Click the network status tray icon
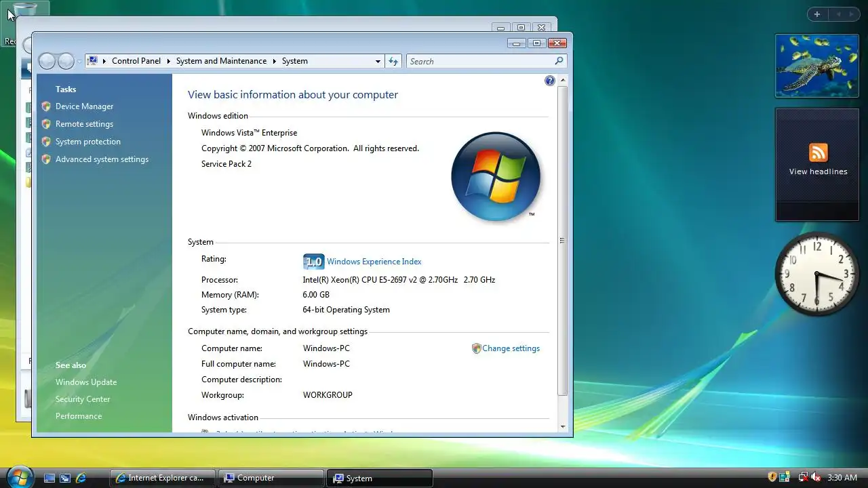The height and width of the screenshot is (488, 868). (x=803, y=478)
